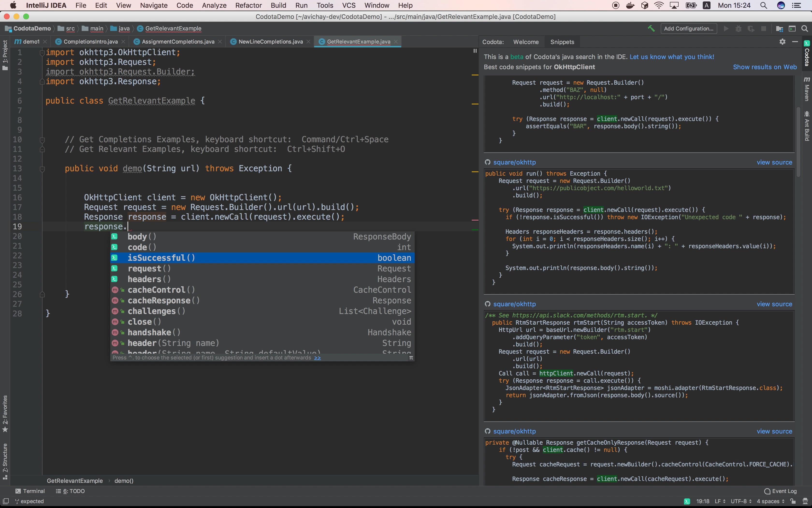This screenshot has height=508, width=812.
Task: Switch to AssignmentCompletions.java tab
Action: [x=178, y=42]
